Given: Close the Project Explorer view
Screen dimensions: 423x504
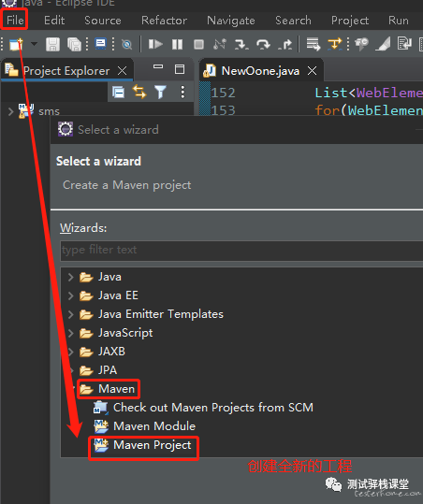Looking at the screenshot, I should point(122,71).
